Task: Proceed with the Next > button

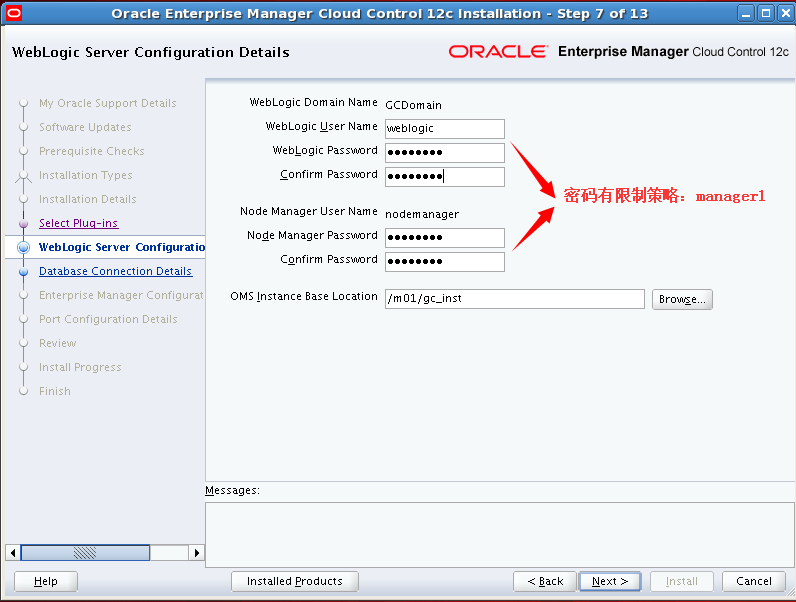Action: (x=610, y=581)
